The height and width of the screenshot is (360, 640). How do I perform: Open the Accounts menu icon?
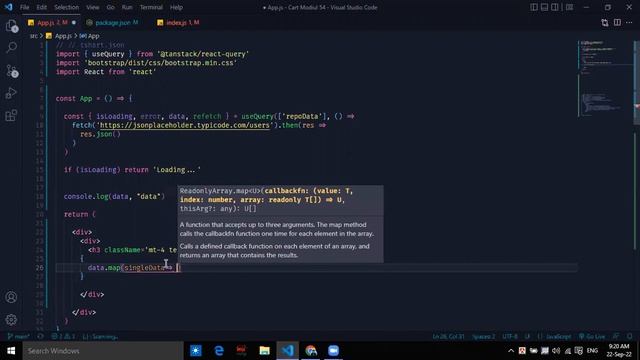click(11, 297)
